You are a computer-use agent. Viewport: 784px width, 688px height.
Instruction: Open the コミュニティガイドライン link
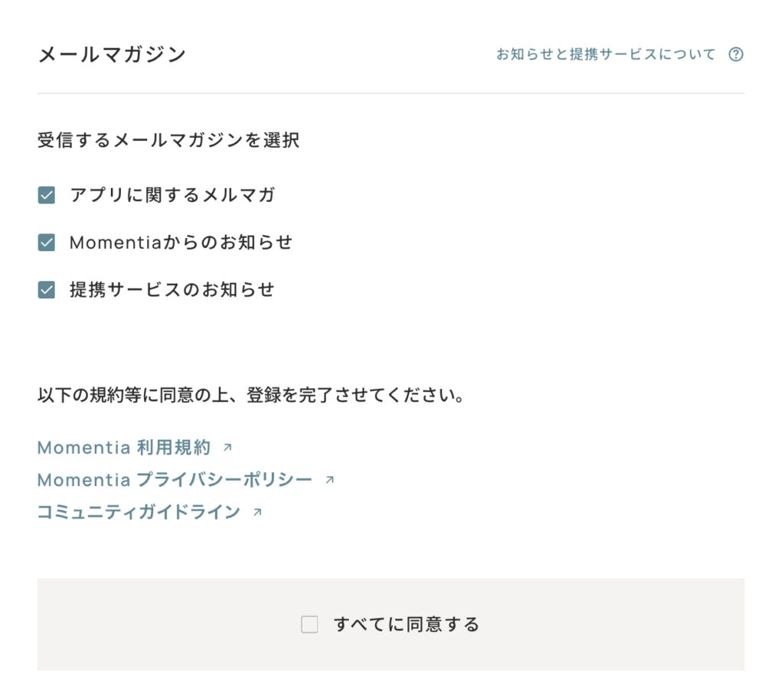(x=139, y=512)
